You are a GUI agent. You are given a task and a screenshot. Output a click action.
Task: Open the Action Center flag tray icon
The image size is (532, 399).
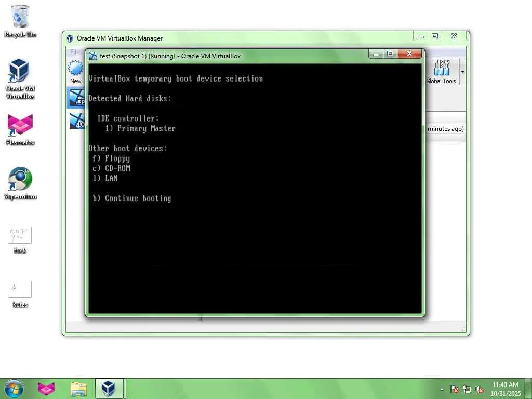(x=455, y=390)
